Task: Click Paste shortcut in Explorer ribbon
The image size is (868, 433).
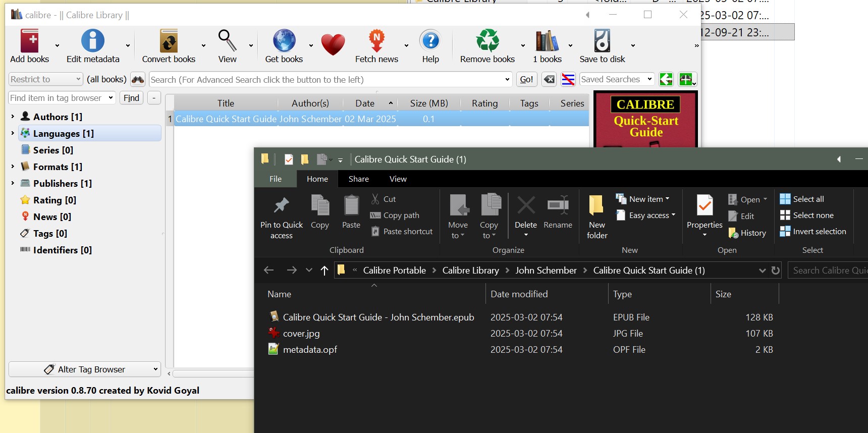Action: [x=402, y=231]
